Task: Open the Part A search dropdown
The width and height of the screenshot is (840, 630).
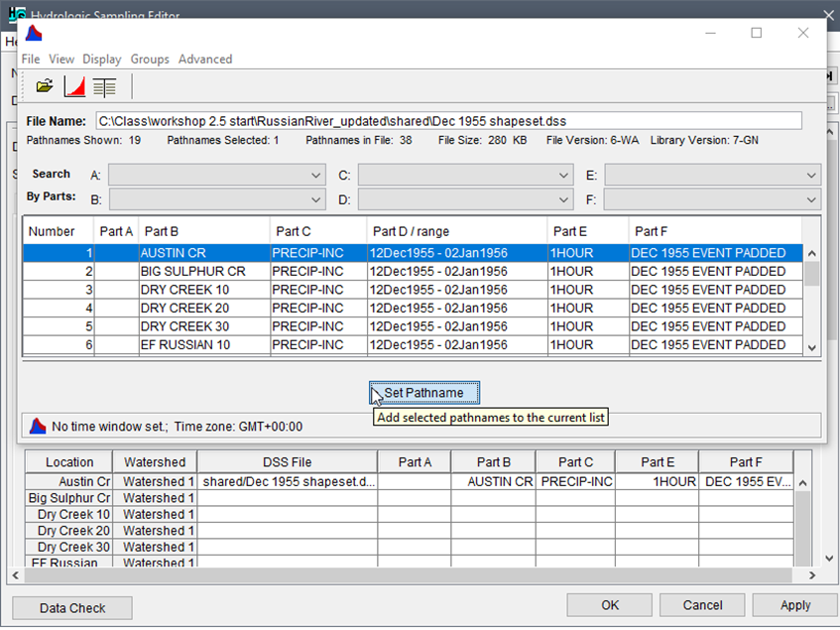Action: 317,175
